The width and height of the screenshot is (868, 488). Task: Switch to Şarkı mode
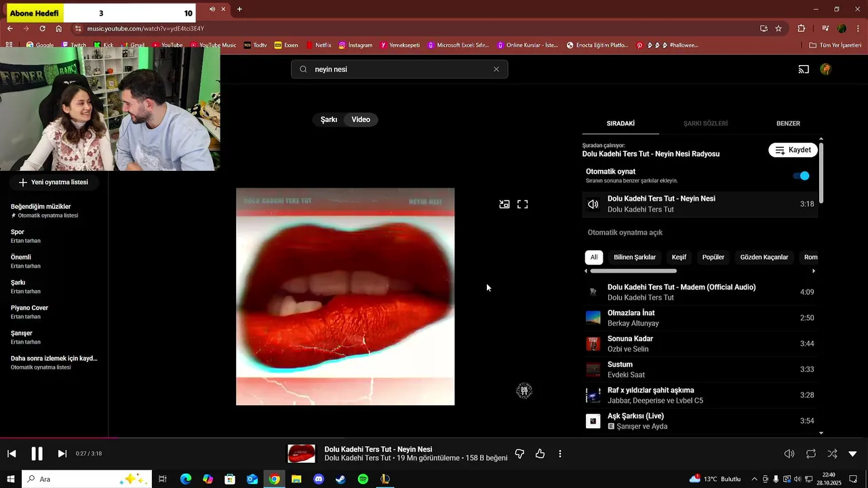click(329, 119)
